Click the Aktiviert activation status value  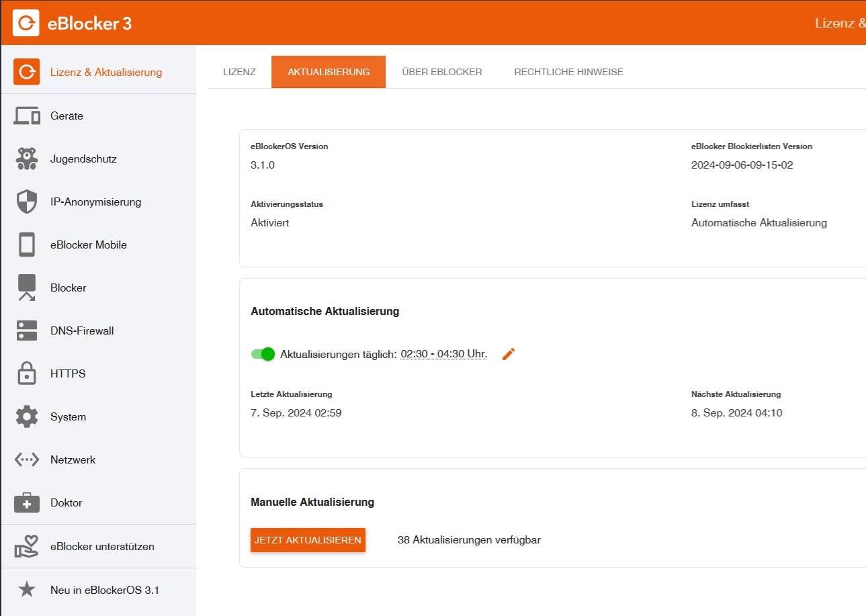tap(270, 223)
